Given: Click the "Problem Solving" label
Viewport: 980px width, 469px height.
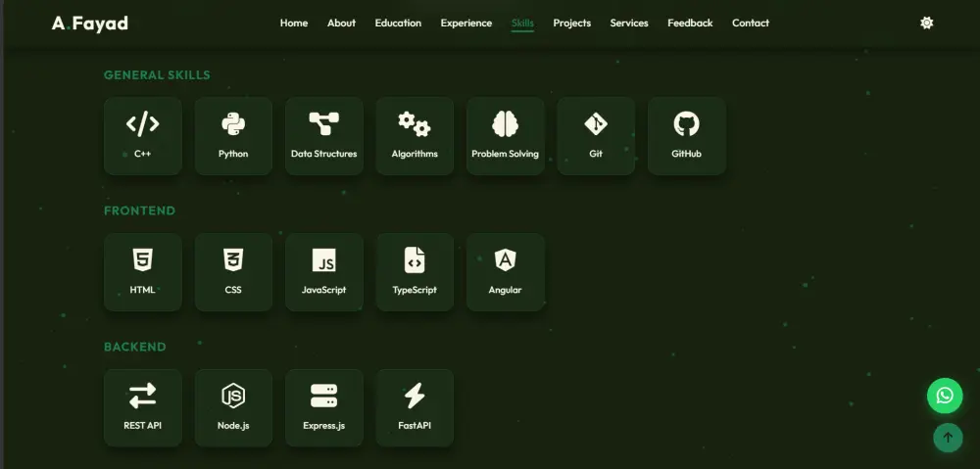Looking at the screenshot, I should tap(505, 154).
